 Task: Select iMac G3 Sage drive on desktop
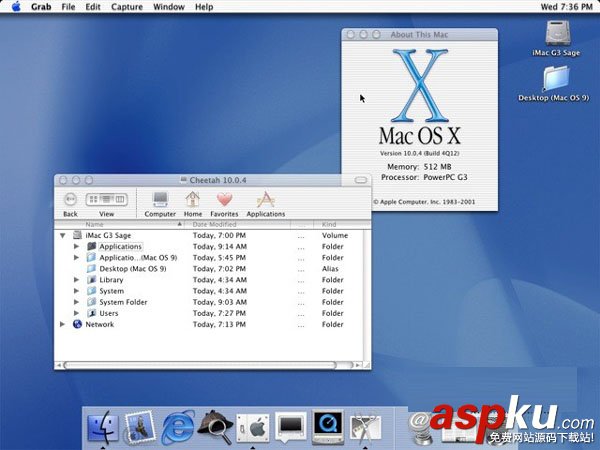click(556, 38)
